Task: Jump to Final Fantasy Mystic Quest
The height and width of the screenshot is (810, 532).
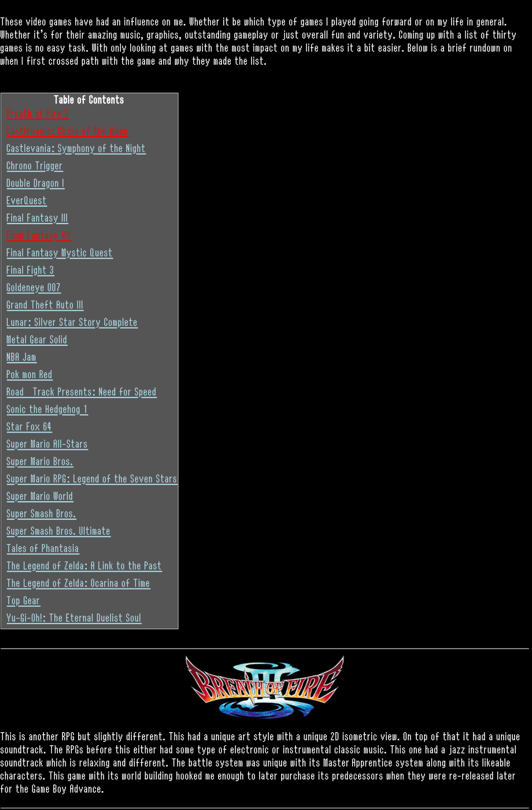Action: click(60, 253)
